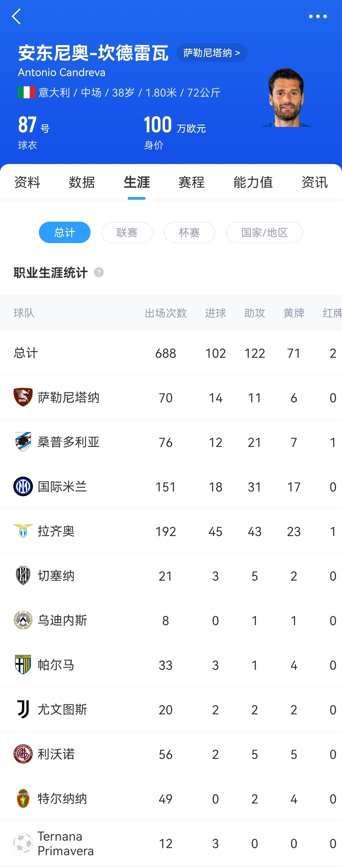
Task: Tap the back arrow icon
Action: coord(16,16)
